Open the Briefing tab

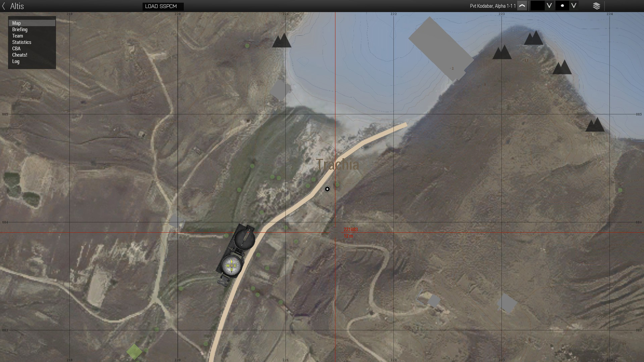(x=20, y=29)
